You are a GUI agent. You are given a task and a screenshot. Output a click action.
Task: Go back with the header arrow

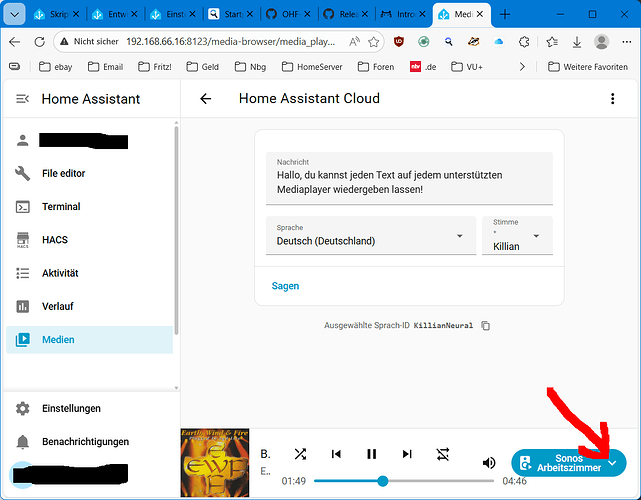pos(206,99)
